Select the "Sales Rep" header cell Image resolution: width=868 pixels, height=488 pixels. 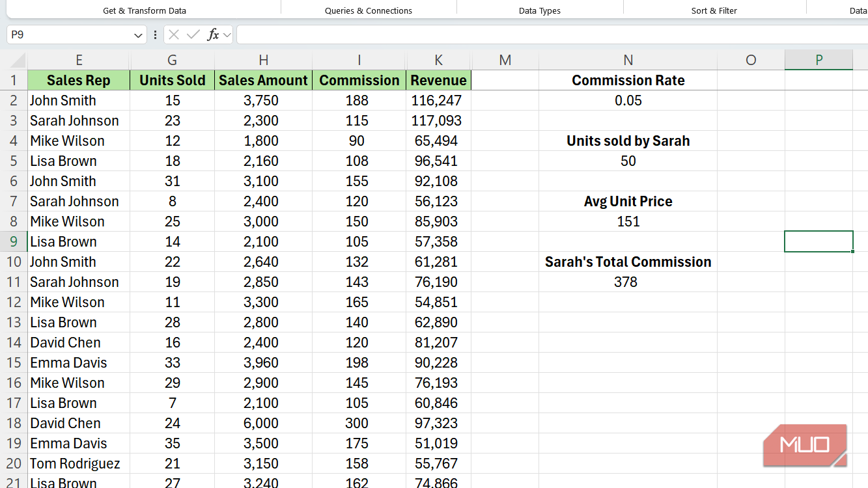(79, 81)
